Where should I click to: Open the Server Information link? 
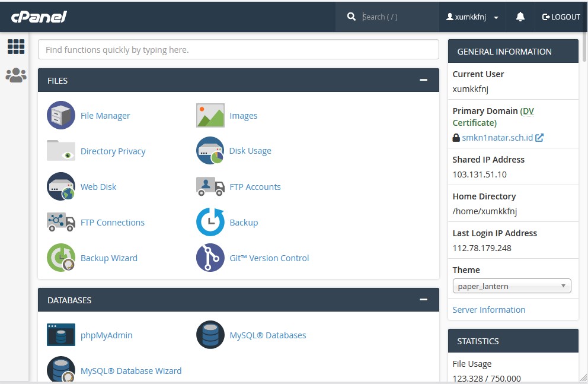coord(488,310)
